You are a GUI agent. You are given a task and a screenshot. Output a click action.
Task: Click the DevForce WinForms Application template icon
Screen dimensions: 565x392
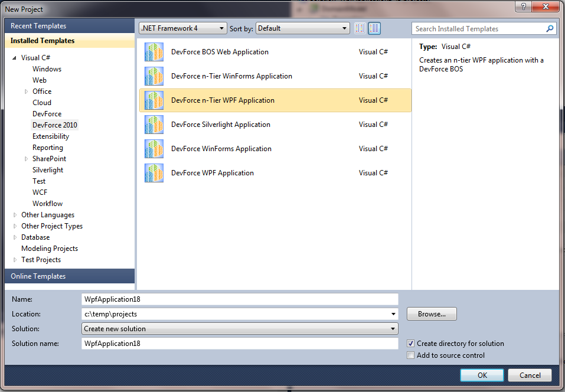click(154, 148)
